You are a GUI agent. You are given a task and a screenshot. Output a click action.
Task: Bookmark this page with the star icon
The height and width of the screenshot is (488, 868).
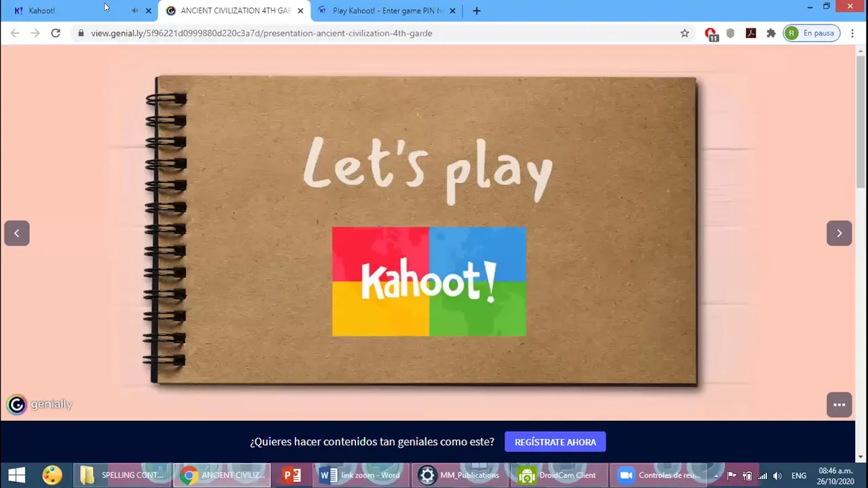(685, 33)
